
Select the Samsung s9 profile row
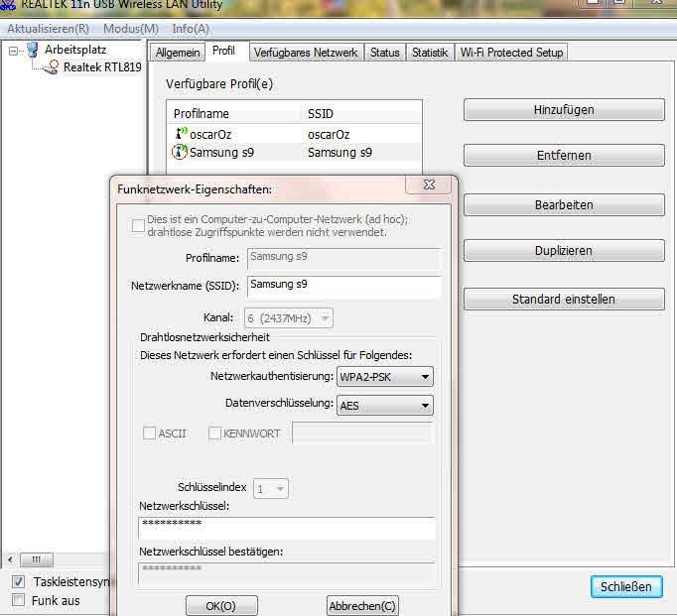(x=294, y=153)
